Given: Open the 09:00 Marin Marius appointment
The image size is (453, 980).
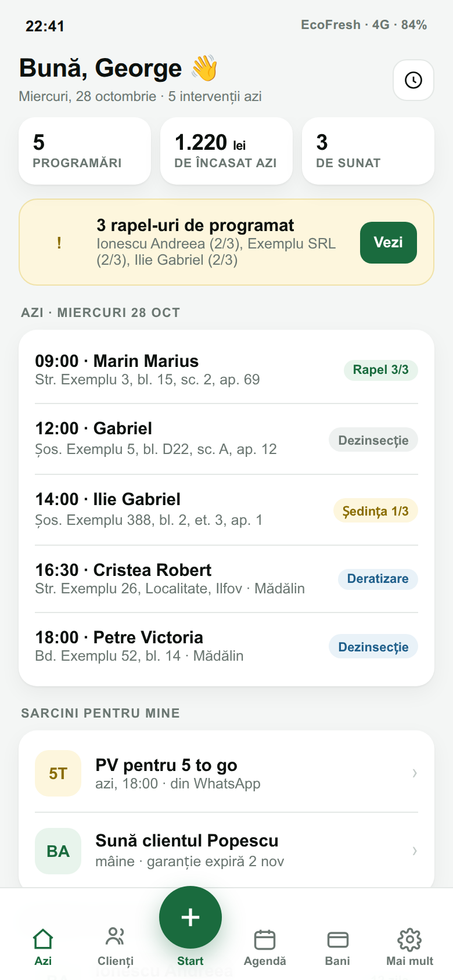Looking at the screenshot, I should pyautogui.click(x=227, y=370).
